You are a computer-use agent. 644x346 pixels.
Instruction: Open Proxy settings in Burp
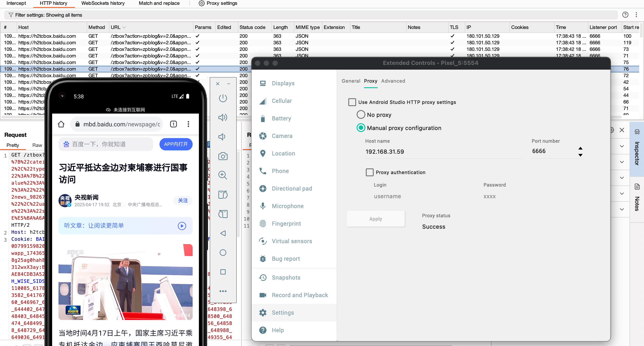(x=218, y=3)
